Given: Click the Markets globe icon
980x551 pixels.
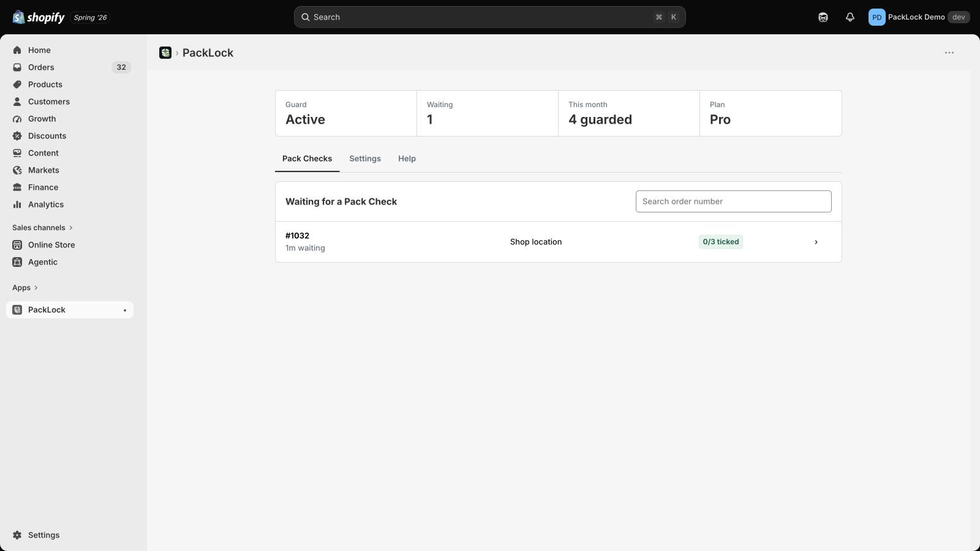Looking at the screenshot, I should (17, 170).
